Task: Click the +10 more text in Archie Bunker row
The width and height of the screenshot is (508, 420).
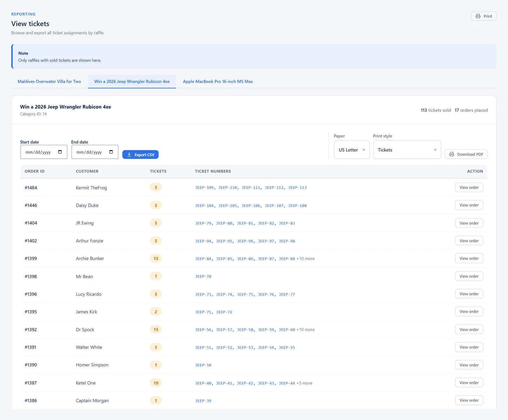Action: pyautogui.click(x=305, y=259)
